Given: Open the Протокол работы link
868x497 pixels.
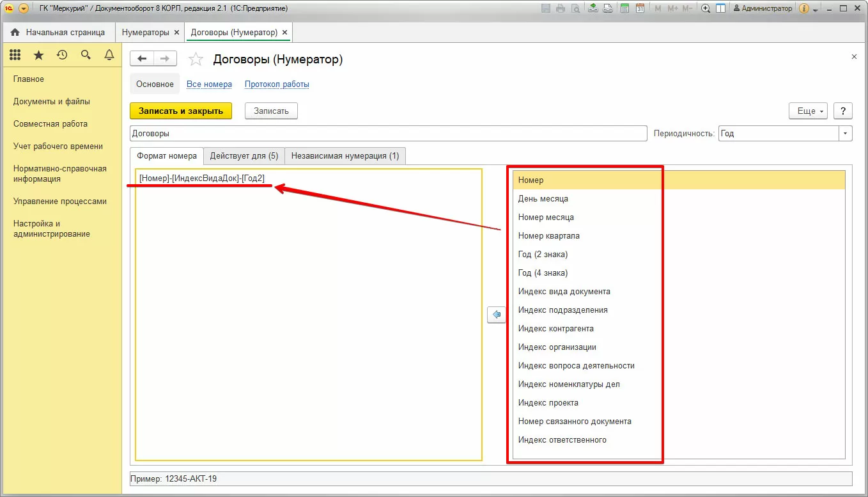Looking at the screenshot, I should (x=277, y=84).
